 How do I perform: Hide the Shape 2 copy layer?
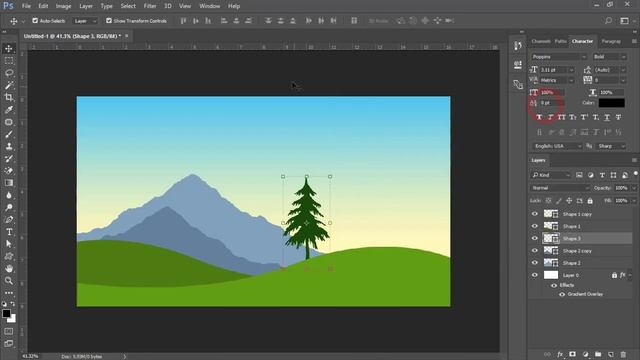[x=535, y=251]
